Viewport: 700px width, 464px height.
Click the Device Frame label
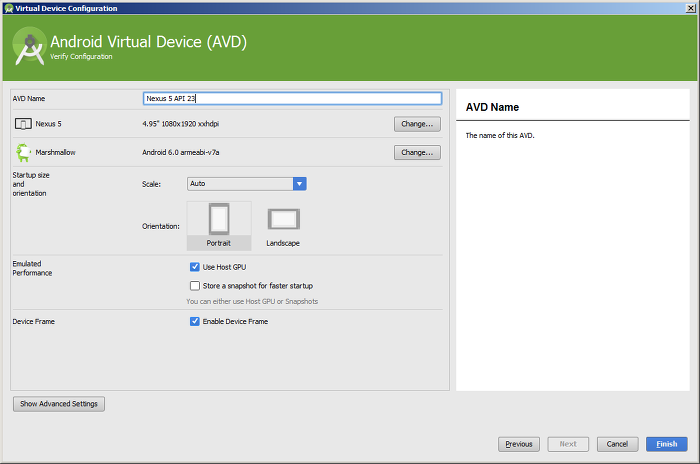coord(33,322)
